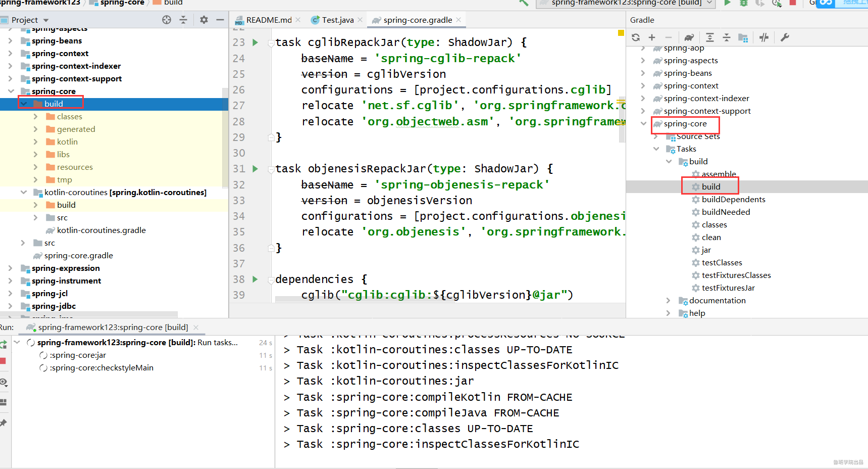Image resolution: width=868 pixels, height=469 pixels.
Task: Fold the objenesisRepackJar block at line 31
Action: (x=271, y=169)
